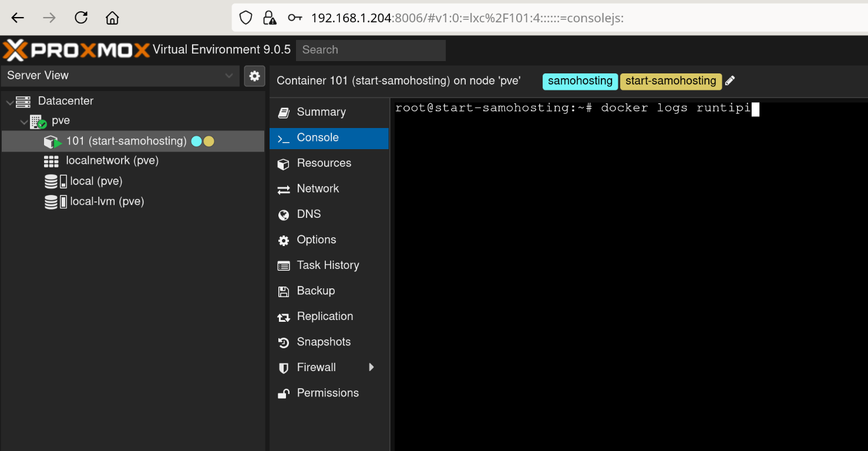Collapse the pve node tree
This screenshot has width=868, height=451.
coord(24,122)
